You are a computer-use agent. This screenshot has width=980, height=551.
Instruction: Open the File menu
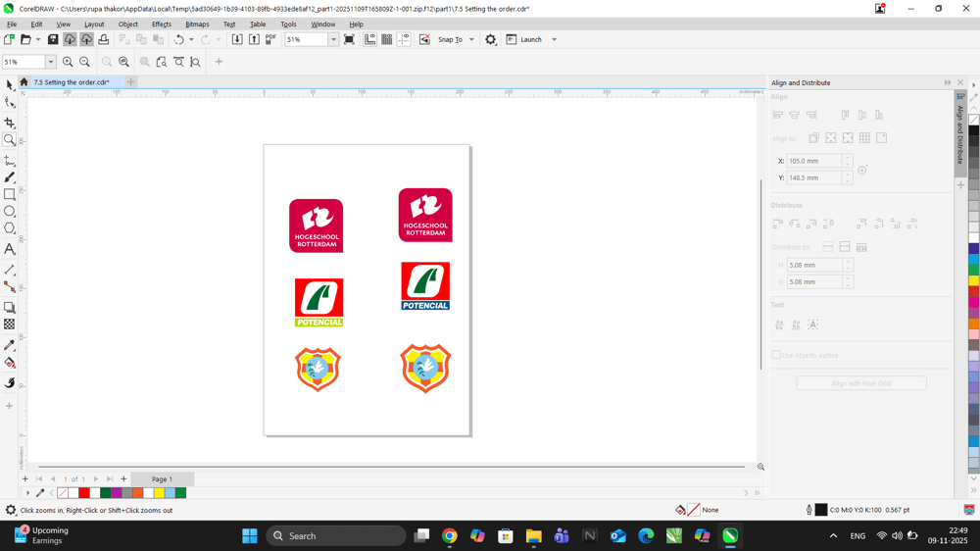pos(12,24)
